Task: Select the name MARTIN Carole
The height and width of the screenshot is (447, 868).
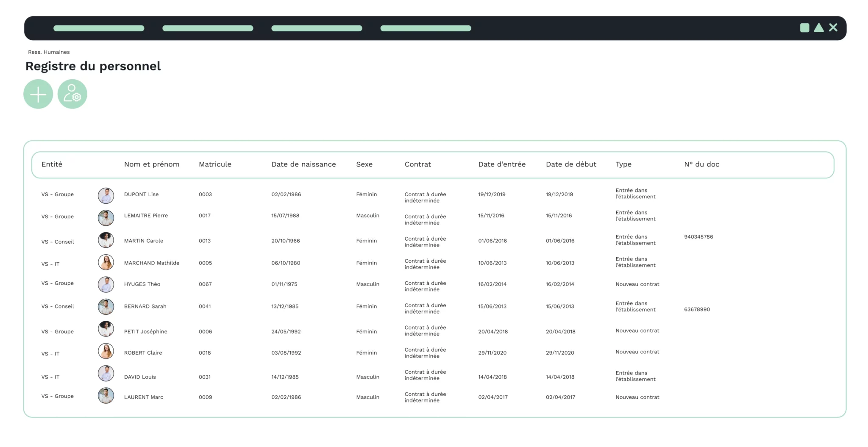Action: tap(143, 241)
